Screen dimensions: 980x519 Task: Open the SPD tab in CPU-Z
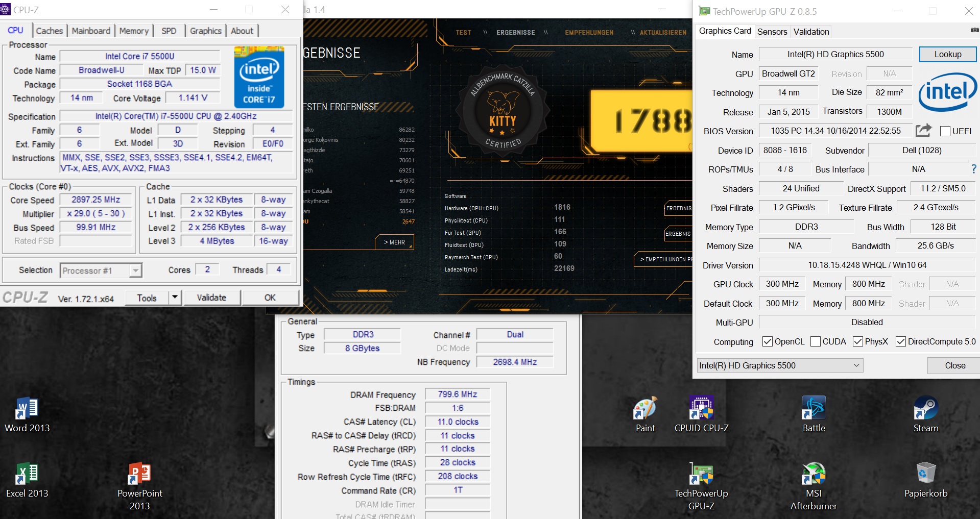coord(169,31)
